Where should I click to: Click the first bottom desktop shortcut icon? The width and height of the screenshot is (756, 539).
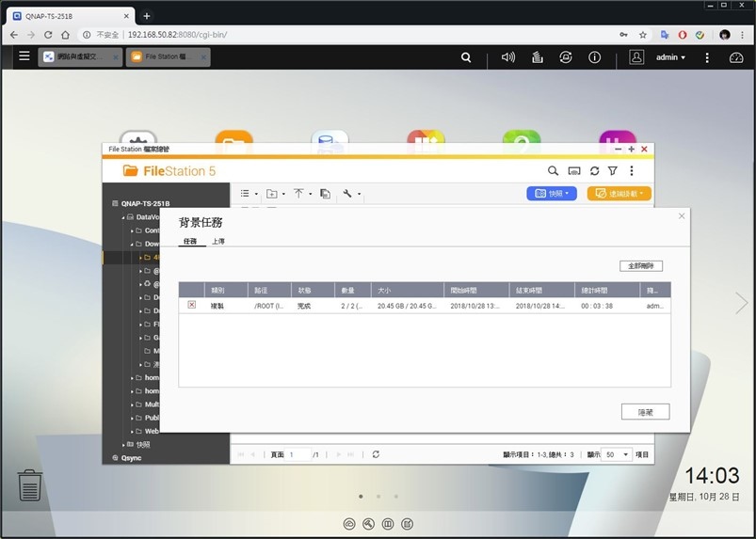349,524
